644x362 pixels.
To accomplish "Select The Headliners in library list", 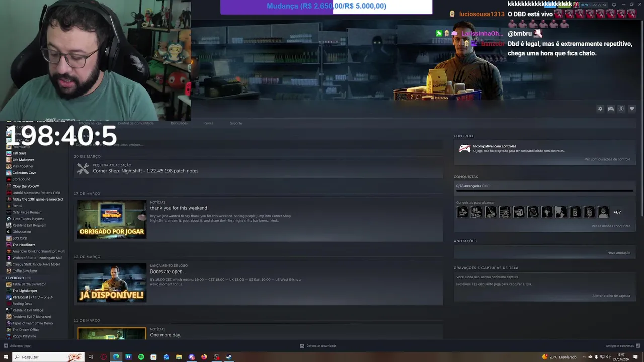I will point(24,245).
